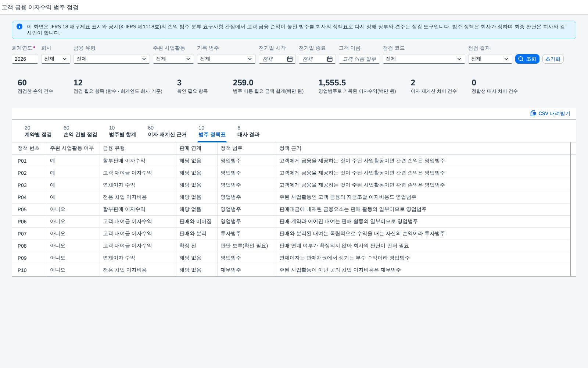Expand the 금융 유형 dropdown
Screen dimensions: 588x368
point(111,59)
